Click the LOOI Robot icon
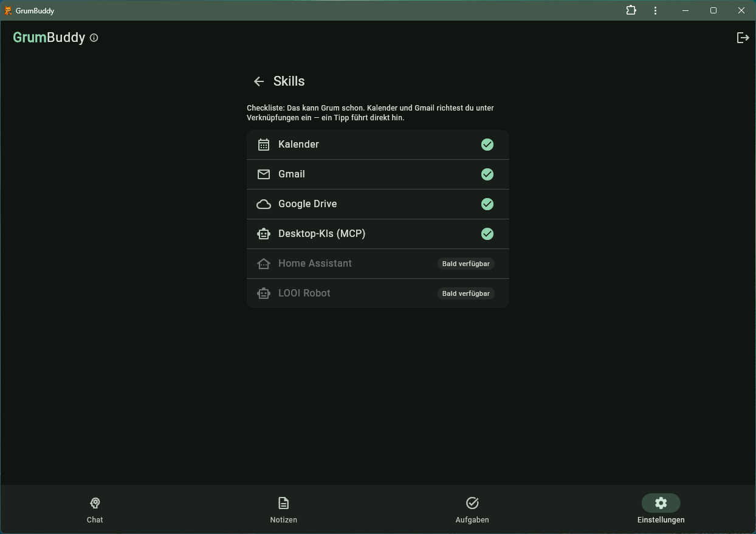 coord(264,293)
